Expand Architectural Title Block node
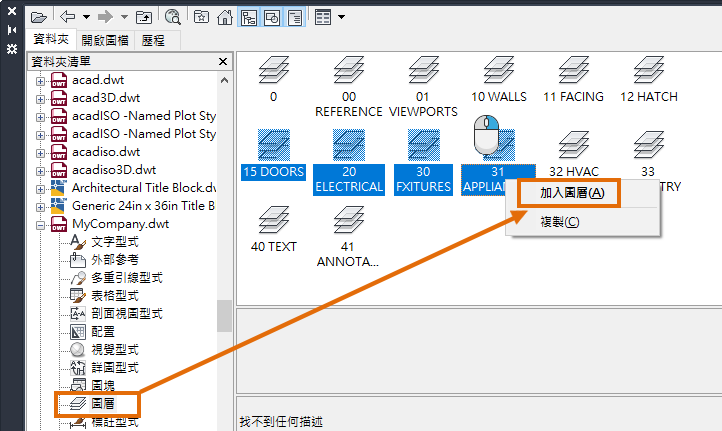This screenshot has height=431, width=722. click(x=41, y=189)
